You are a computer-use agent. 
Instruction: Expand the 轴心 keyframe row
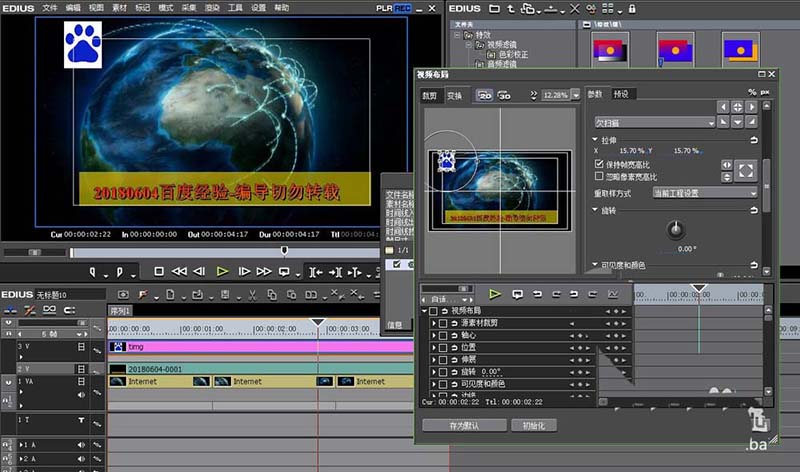pos(434,335)
